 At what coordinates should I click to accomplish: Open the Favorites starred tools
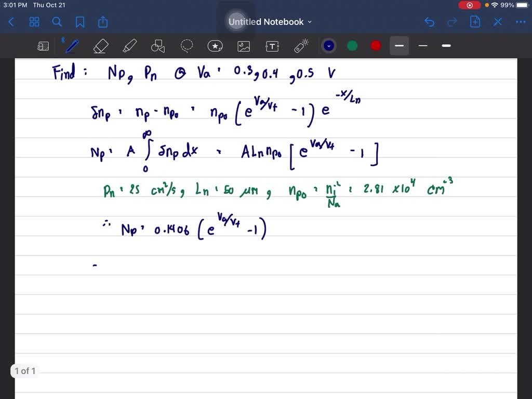215,46
